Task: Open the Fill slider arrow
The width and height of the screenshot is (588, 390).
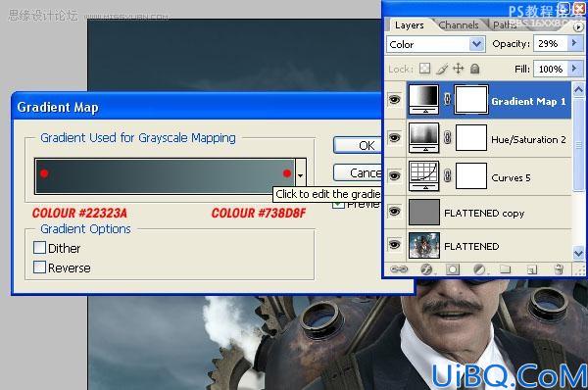Action: point(574,69)
